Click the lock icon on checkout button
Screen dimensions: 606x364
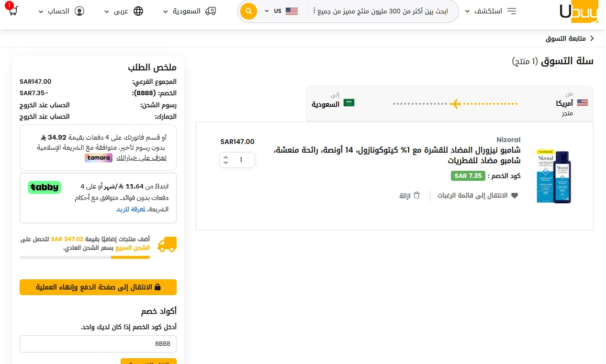157,287
